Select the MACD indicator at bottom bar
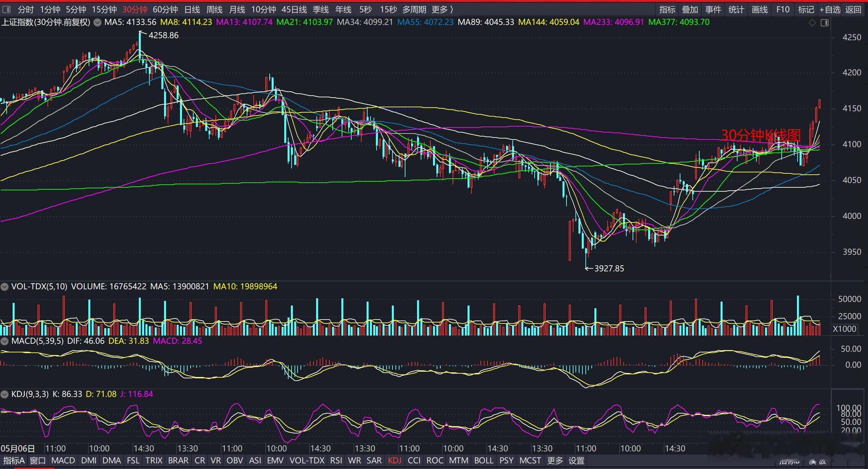This screenshot has height=469, width=868. tap(63, 461)
